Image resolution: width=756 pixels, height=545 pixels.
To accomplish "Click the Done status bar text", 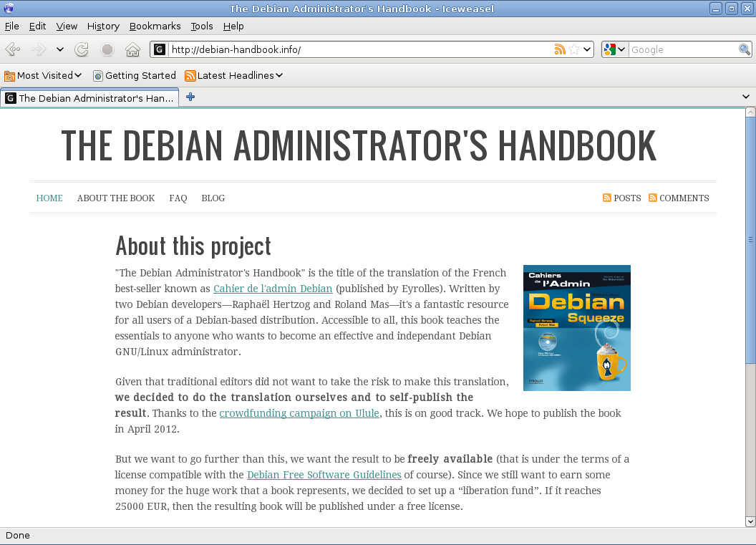I will click(18, 536).
